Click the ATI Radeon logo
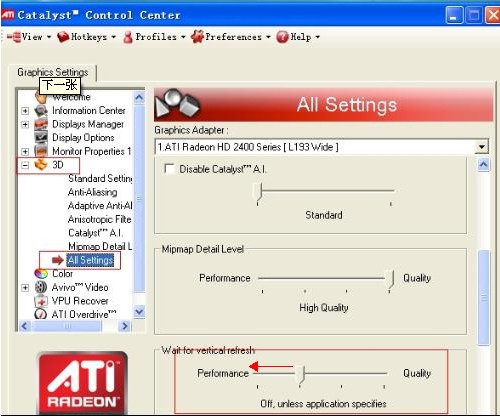This screenshot has height=418, width=500. point(82,382)
